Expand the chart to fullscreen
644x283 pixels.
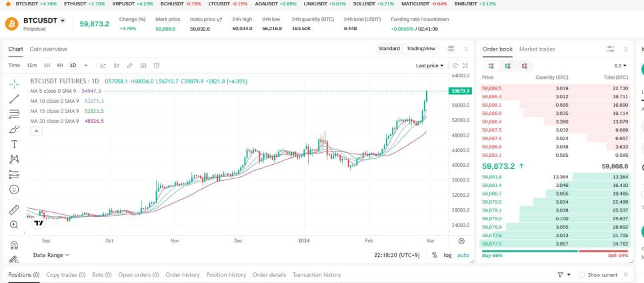click(x=465, y=65)
